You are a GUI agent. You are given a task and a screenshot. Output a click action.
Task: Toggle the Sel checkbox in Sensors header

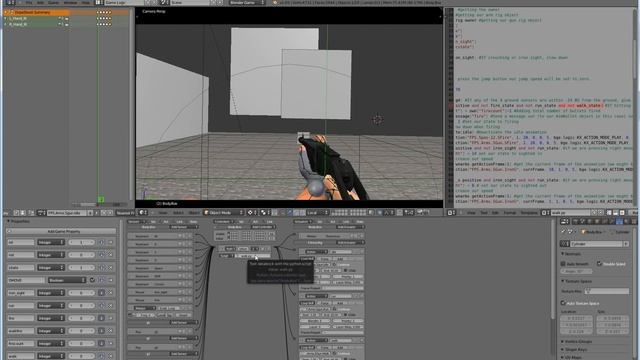coord(150,222)
